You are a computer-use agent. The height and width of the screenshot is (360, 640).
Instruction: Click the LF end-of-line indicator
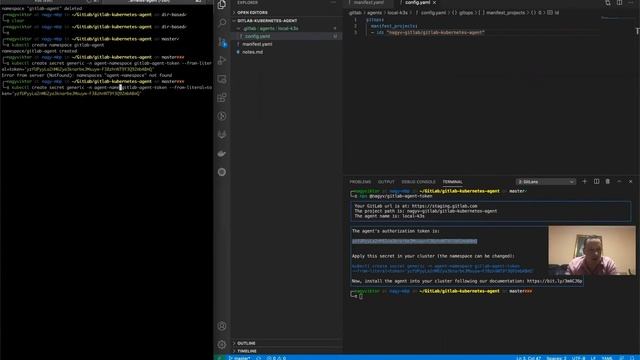point(593,358)
